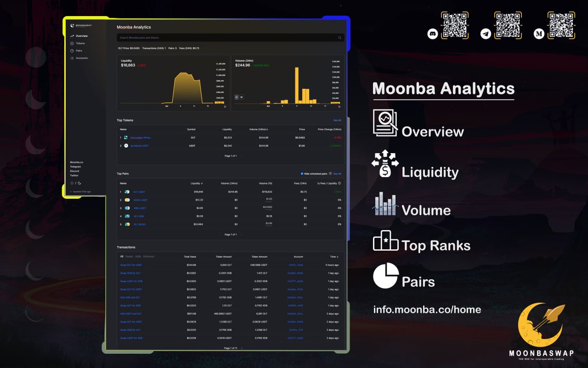This screenshot has height=368, width=588.
Task: Open the OLT-USDT pair link
Action: [x=139, y=192]
